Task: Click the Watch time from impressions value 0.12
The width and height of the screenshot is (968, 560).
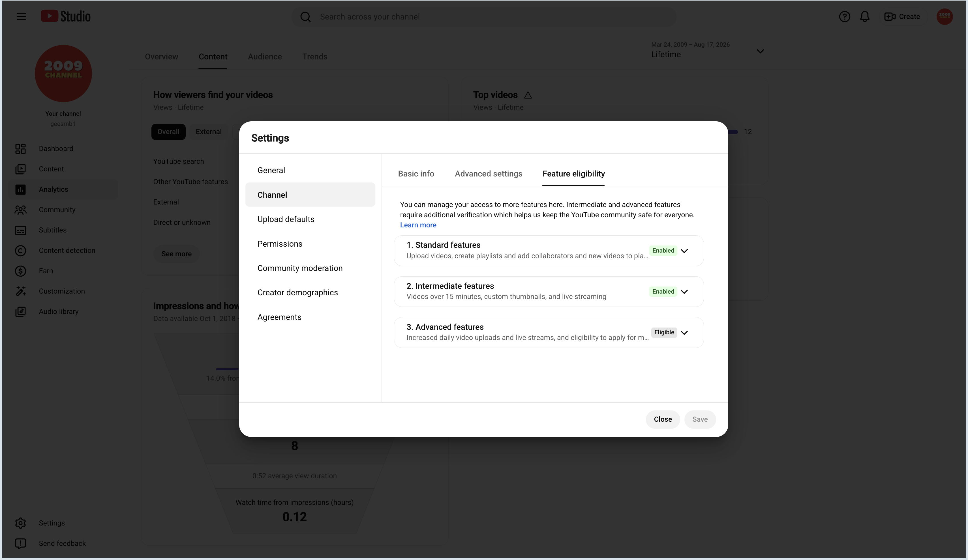Action: pos(294,517)
